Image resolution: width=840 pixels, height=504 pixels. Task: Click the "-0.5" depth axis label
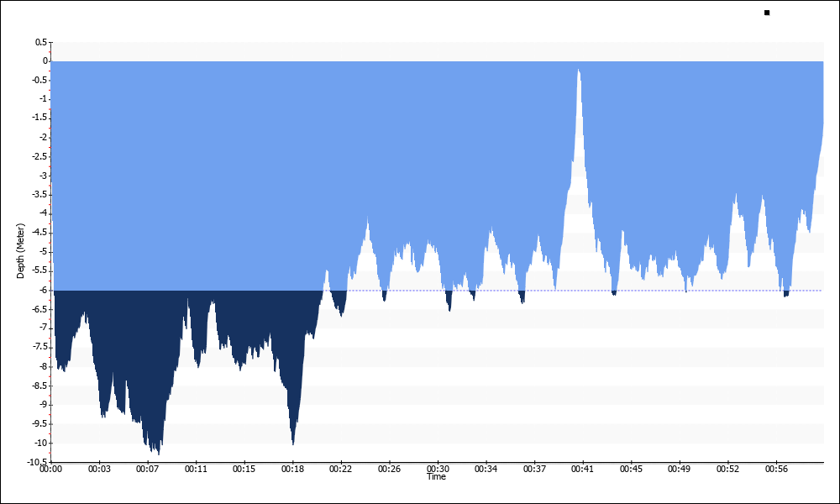click(x=40, y=81)
